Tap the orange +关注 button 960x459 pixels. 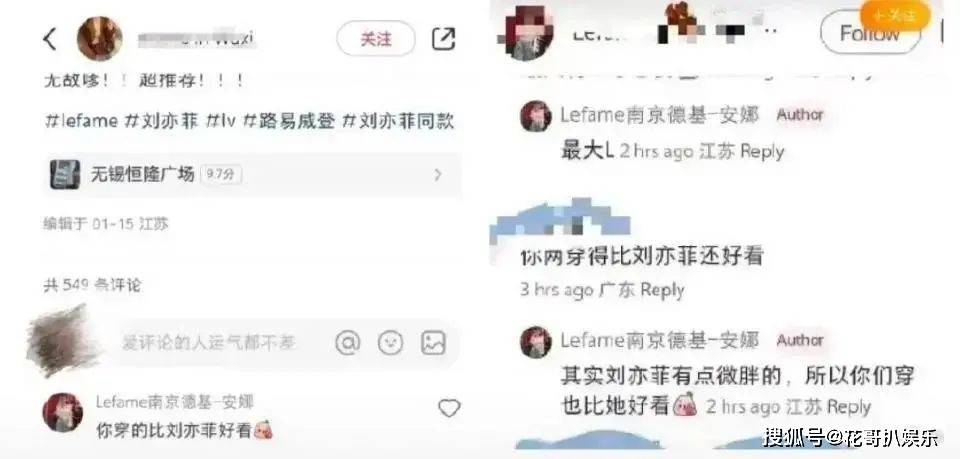895,15
